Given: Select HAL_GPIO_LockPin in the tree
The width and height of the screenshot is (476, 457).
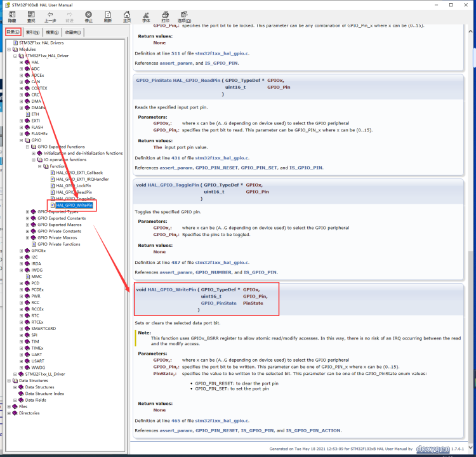Looking at the screenshot, I should (74, 186).
